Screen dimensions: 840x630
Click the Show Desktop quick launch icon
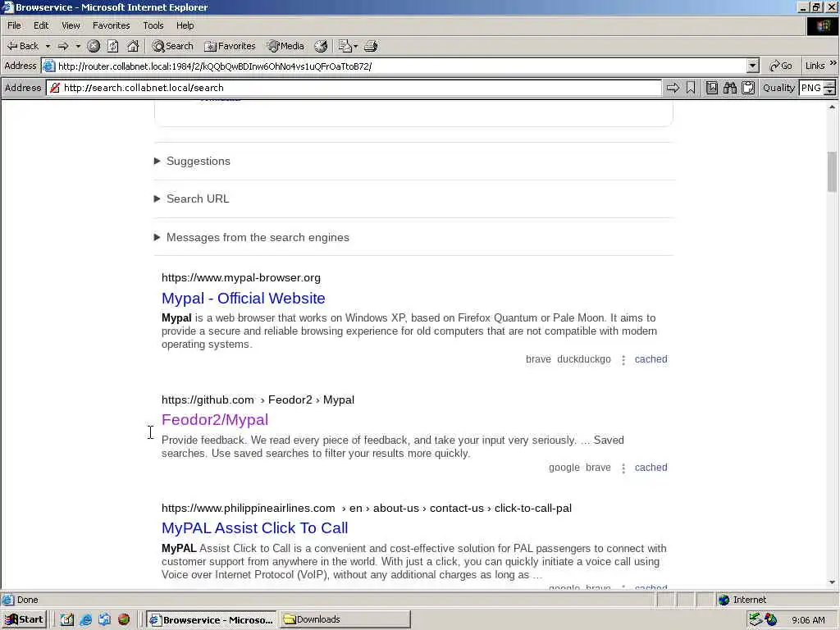[x=66, y=620]
